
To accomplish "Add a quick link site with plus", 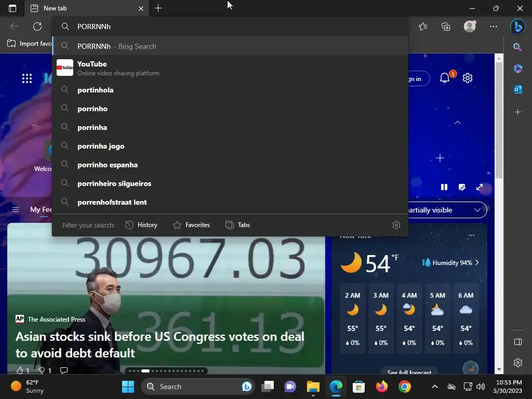I will (x=440, y=158).
